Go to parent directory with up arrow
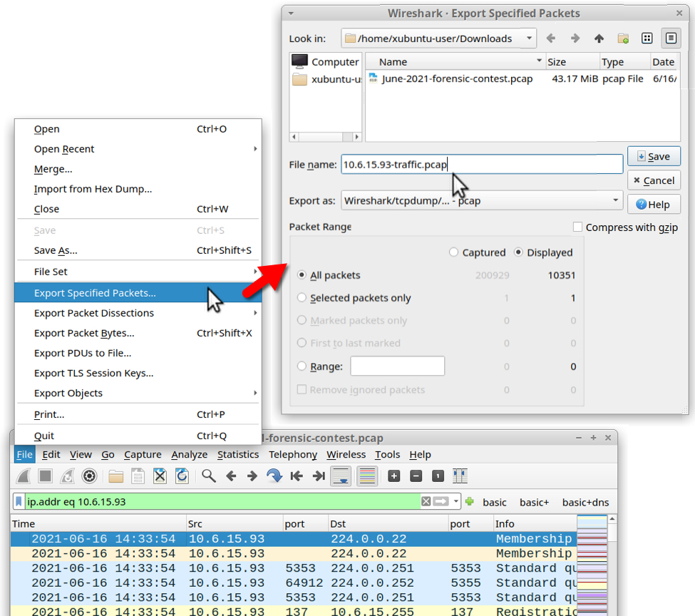Image resolution: width=695 pixels, height=616 pixels. (x=599, y=38)
